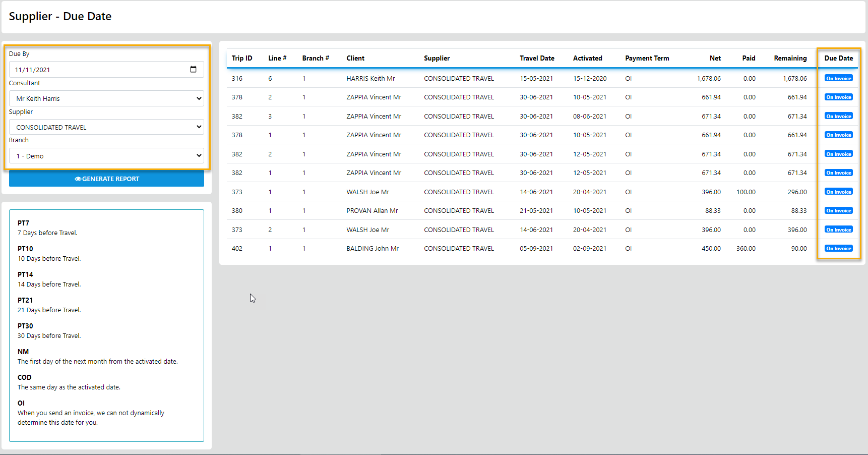Select the BALDING John Mr row
The image size is (868, 455).
373,248
